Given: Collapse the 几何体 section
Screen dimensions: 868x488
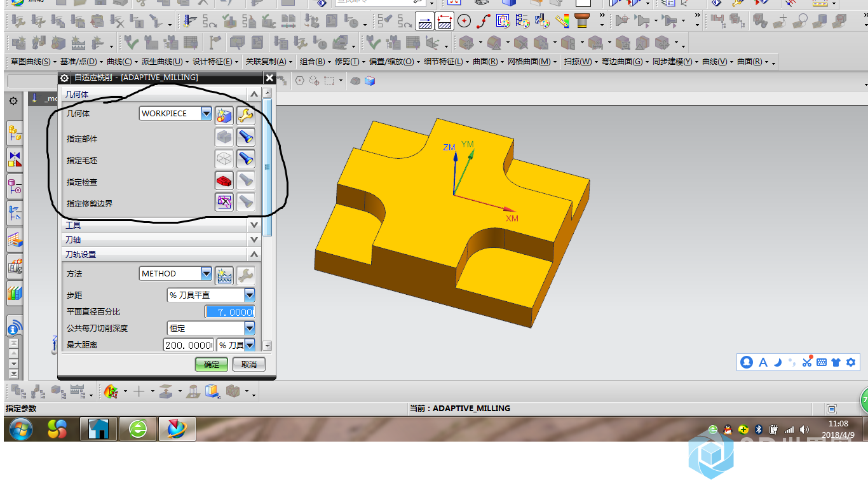Looking at the screenshot, I should point(254,94).
